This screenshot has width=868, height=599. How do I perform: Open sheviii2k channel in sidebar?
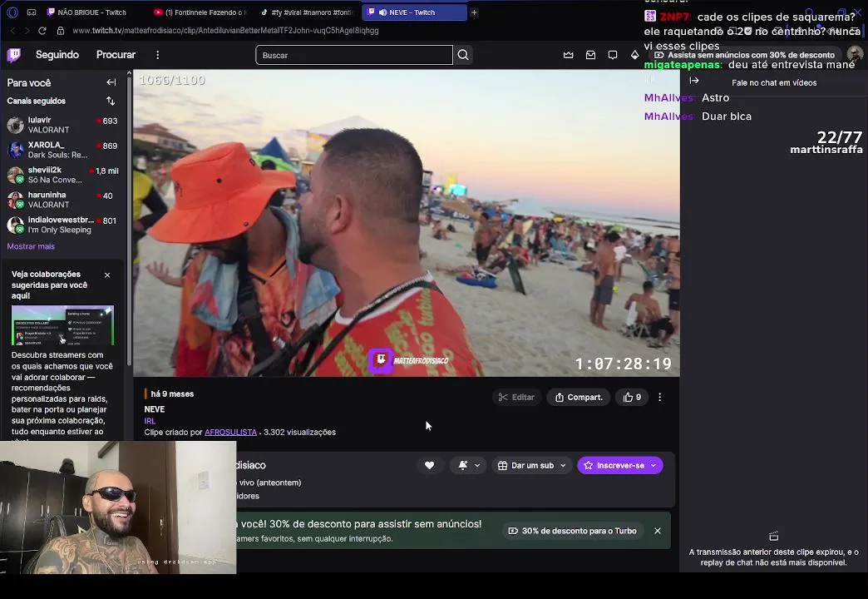(62, 175)
